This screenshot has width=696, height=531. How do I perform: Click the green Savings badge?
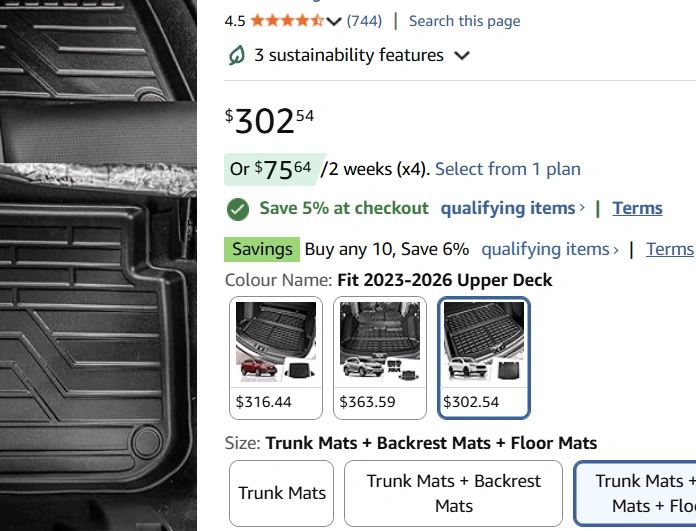pyautogui.click(x=262, y=249)
